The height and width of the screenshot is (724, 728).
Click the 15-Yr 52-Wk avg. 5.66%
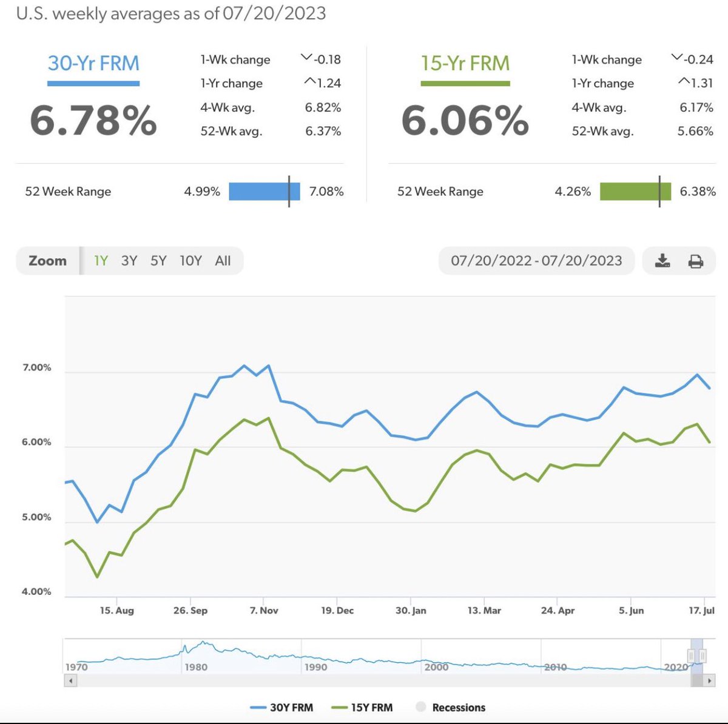pos(695,131)
